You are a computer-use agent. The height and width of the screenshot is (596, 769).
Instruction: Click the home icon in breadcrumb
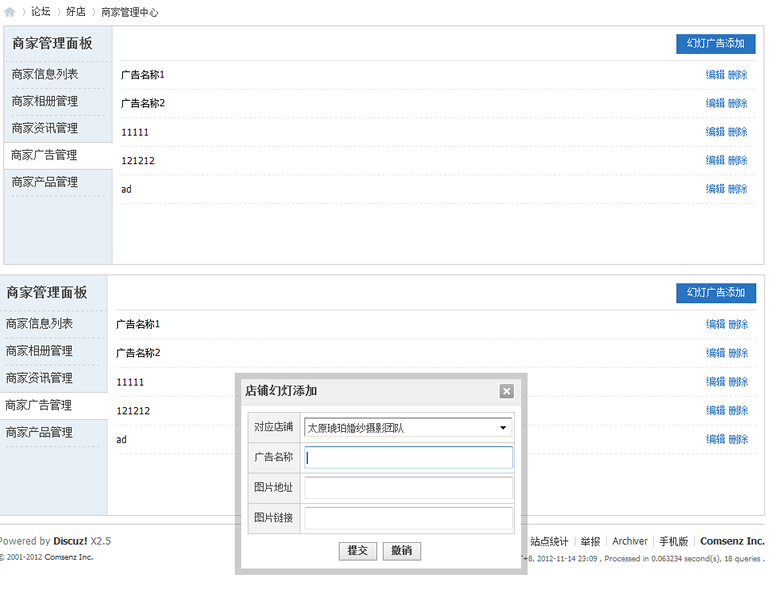[10, 12]
